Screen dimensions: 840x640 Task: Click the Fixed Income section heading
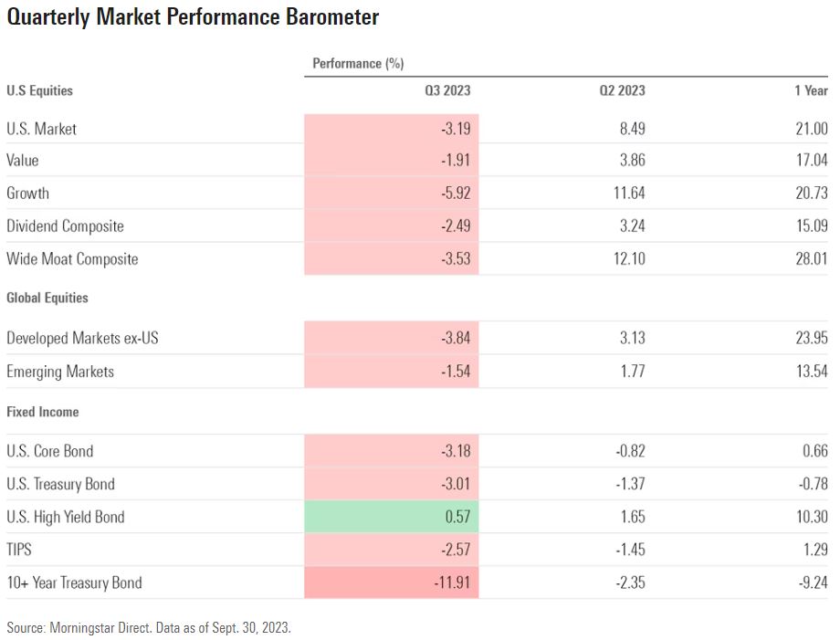(x=43, y=412)
